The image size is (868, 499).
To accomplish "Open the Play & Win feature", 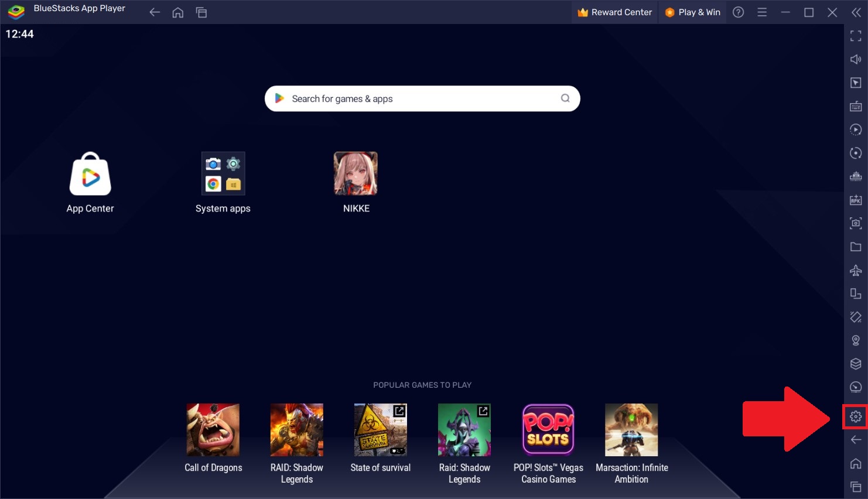I will (x=692, y=12).
